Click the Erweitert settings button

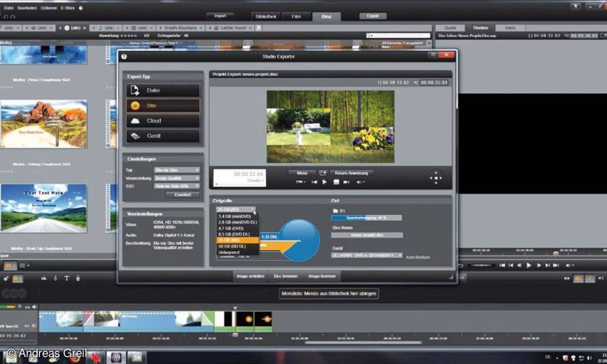click(182, 195)
